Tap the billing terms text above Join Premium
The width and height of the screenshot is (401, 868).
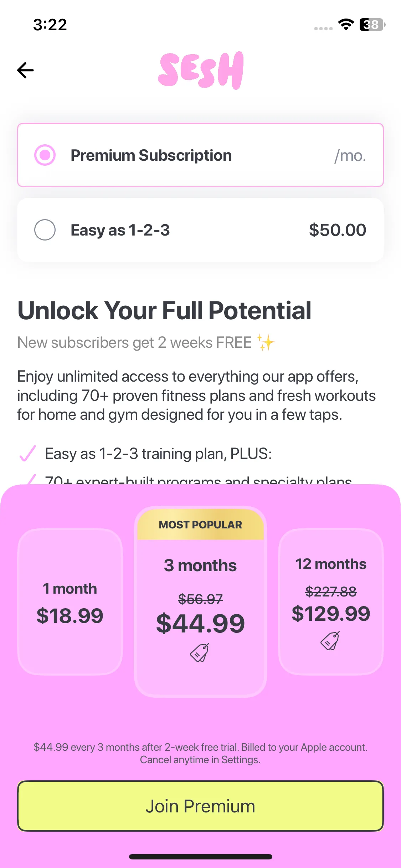pos(200,753)
